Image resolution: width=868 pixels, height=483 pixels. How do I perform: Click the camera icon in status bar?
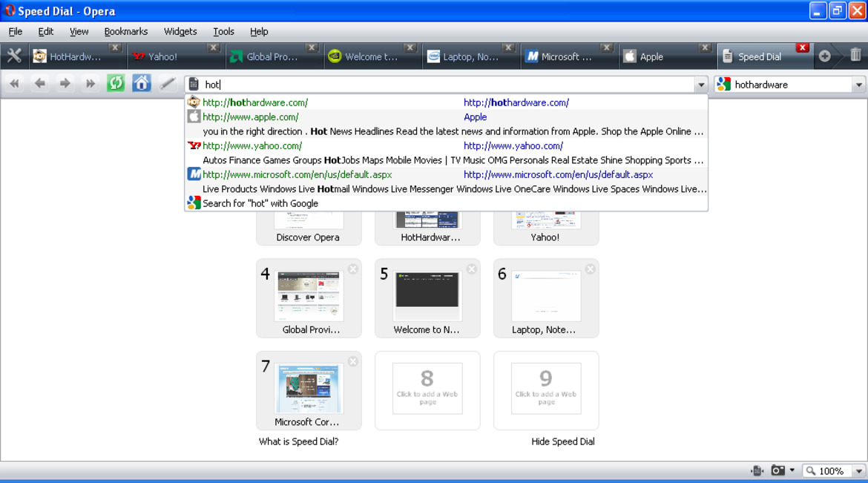(777, 471)
